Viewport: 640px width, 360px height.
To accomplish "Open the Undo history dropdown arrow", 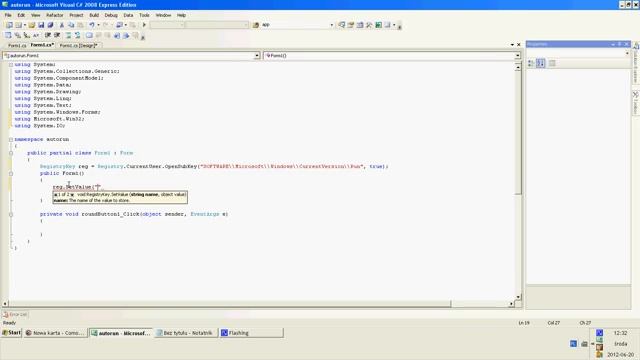I will pos(98,25).
